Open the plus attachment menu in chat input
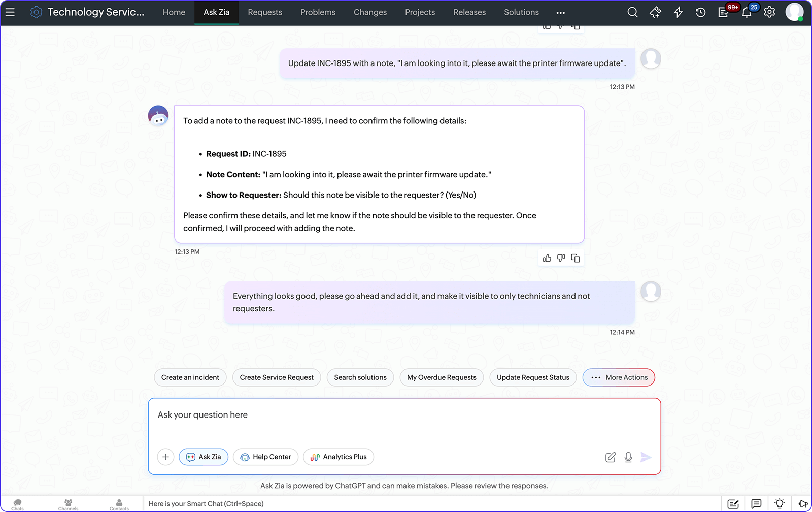The width and height of the screenshot is (812, 512). 165,457
